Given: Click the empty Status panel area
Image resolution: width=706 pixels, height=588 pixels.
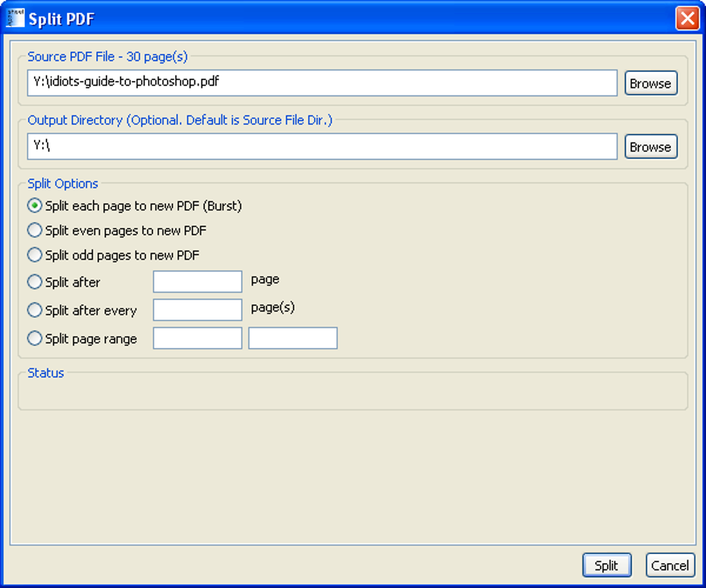Looking at the screenshot, I should pyautogui.click(x=352, y=394).
